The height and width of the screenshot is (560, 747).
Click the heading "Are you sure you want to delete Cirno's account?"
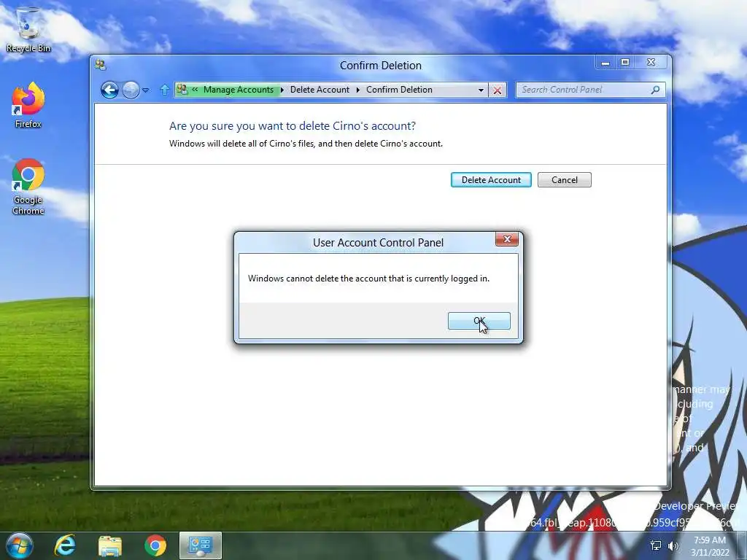tap(292, 125)
